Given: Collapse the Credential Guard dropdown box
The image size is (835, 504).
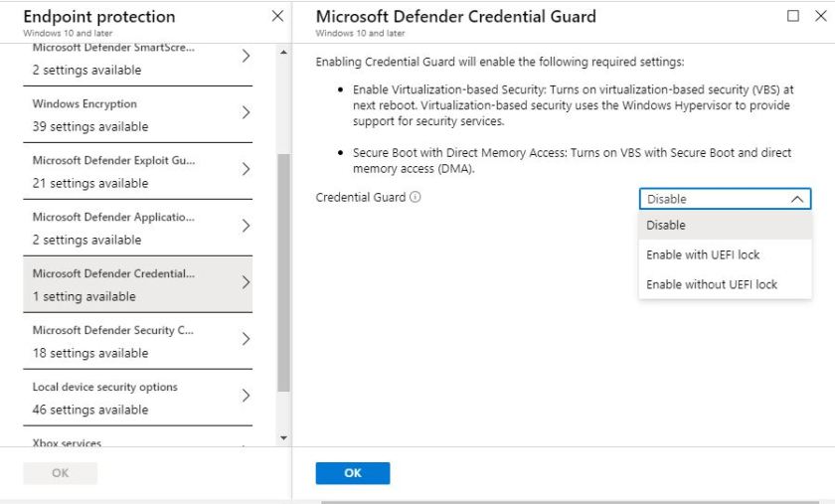Looking at the screenshot, I should coord(725,199).
